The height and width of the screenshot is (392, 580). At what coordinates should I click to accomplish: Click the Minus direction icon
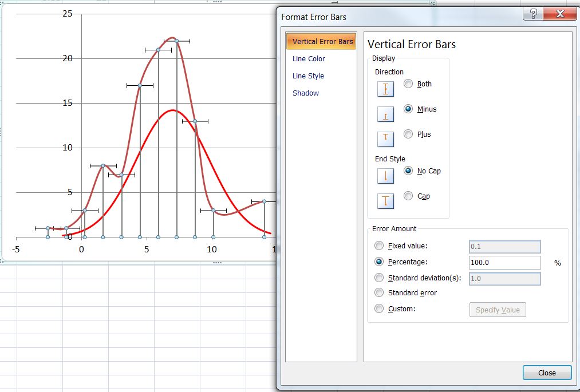coord(385,114)
